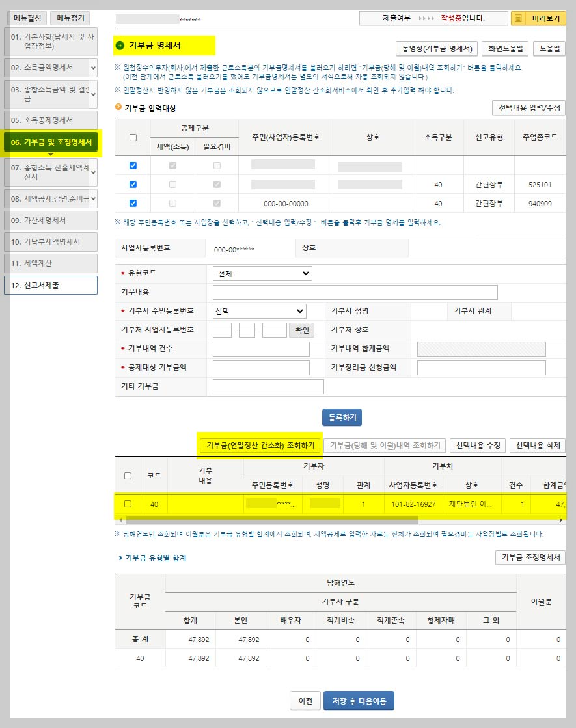Click 저장 후 다음이동 button

pos(359,701)
